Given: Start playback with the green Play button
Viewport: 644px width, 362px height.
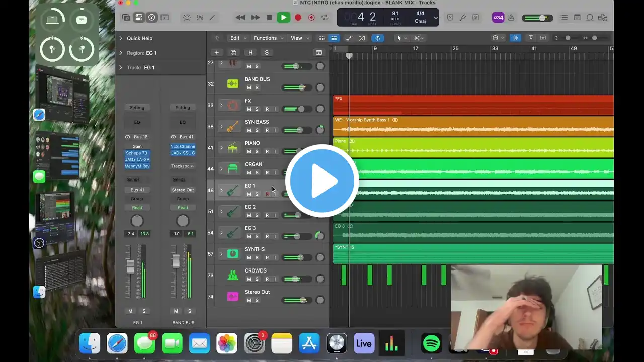Looking at the screenshot, I should [283, 18].
